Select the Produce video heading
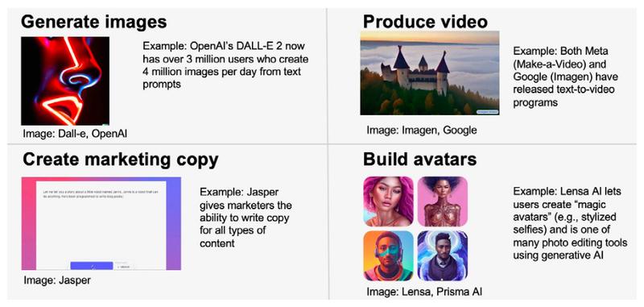 pyautogui.click(x=425, y=22)
